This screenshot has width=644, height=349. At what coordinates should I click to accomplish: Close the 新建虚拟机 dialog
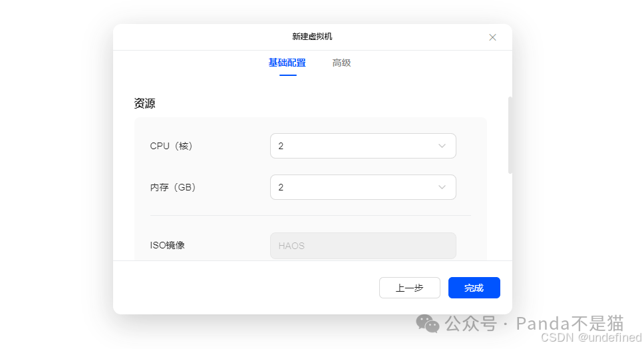coord(492,37)
